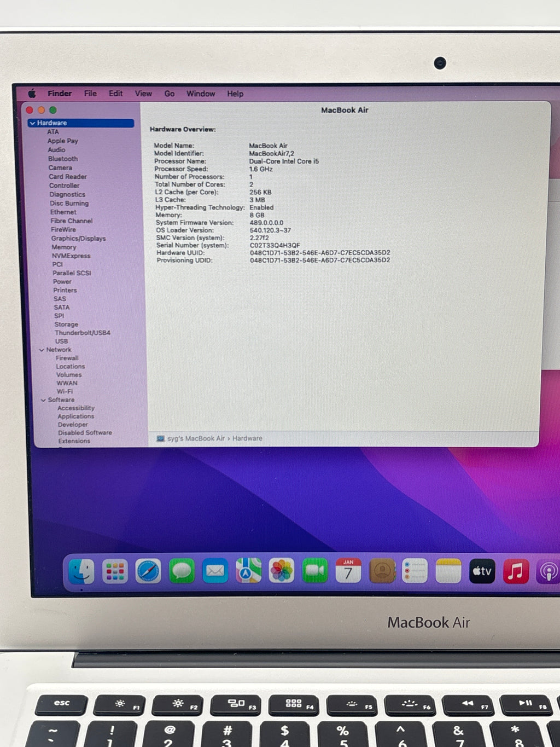560x747 pixels.
Task: Open Maps app in Dock
Action: tap(248, 571)
